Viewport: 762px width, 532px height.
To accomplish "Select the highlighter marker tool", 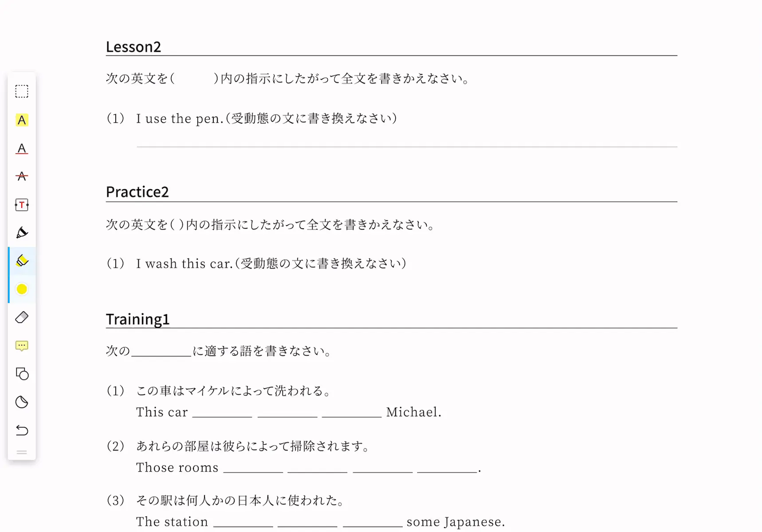I will (22, 261).
